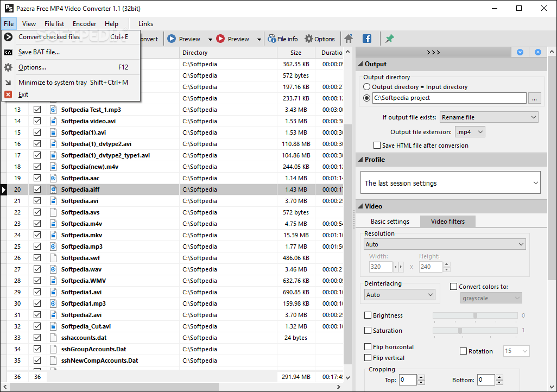Click the gear icon beside Options menu entry
This screenshot has height=392, width=557.
pyautogui.click(x=8, y=67)
